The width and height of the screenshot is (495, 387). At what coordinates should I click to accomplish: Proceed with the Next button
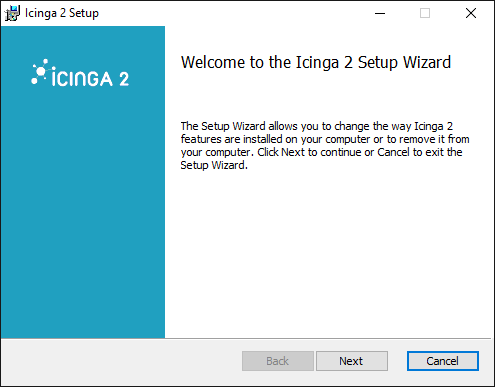[x=352, y=361]
